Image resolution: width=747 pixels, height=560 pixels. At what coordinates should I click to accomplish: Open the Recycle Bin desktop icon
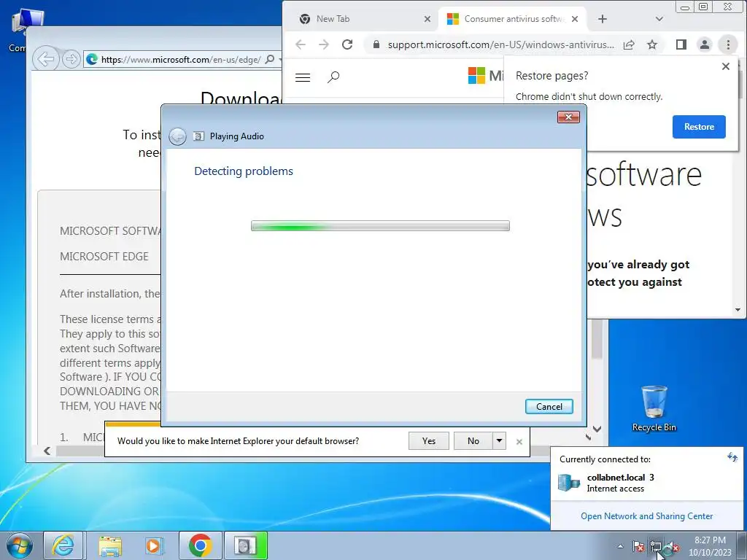(654, 409)
